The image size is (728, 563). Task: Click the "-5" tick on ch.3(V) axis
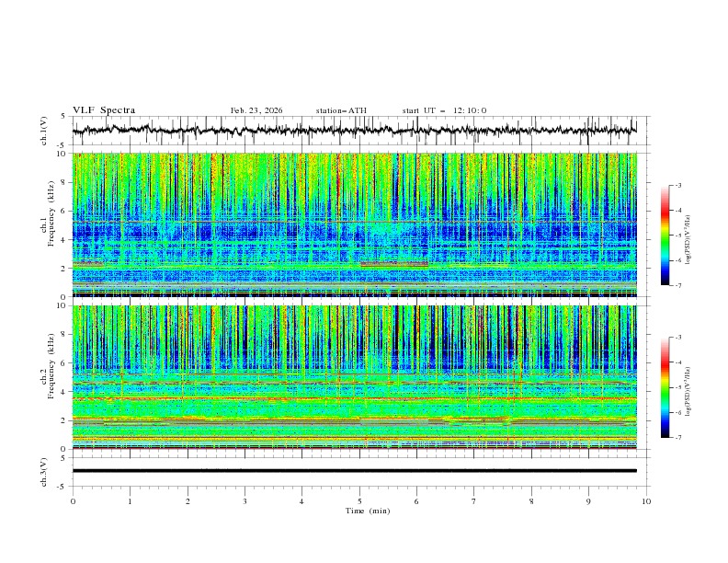coord(63,487)
